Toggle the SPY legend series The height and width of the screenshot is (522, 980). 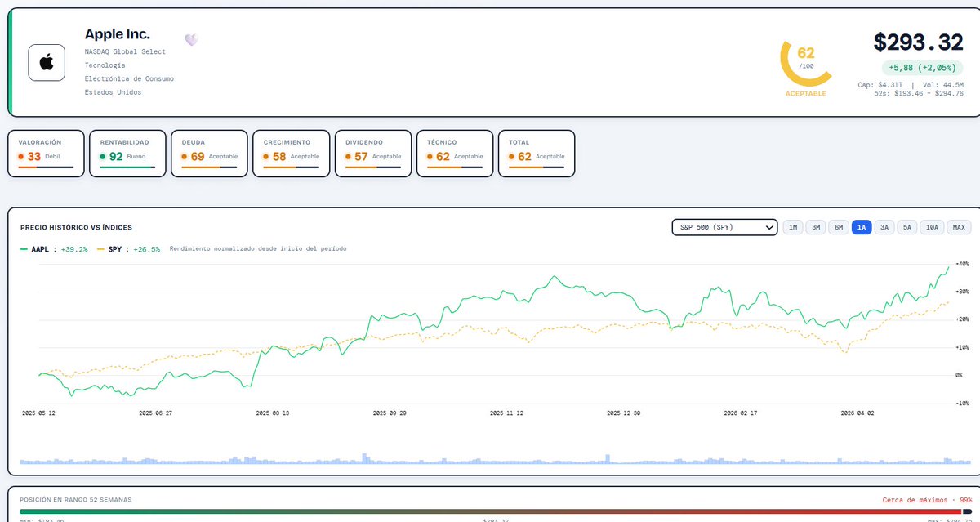128,249
